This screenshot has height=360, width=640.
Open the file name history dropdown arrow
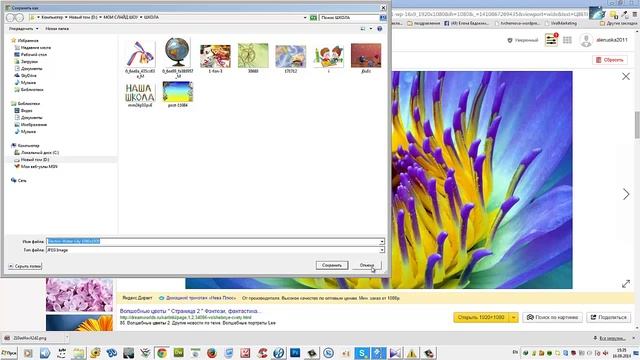click(x=382, y=242)
